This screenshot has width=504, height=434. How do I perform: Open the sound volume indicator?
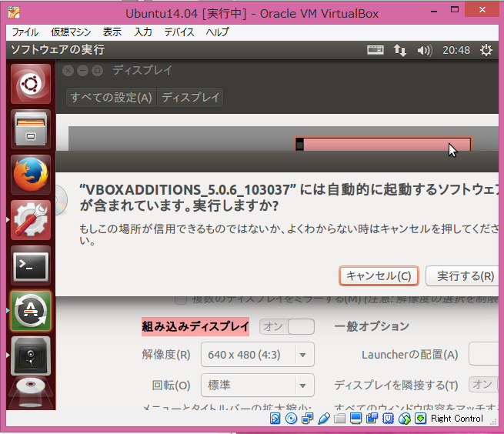point(424,50)
